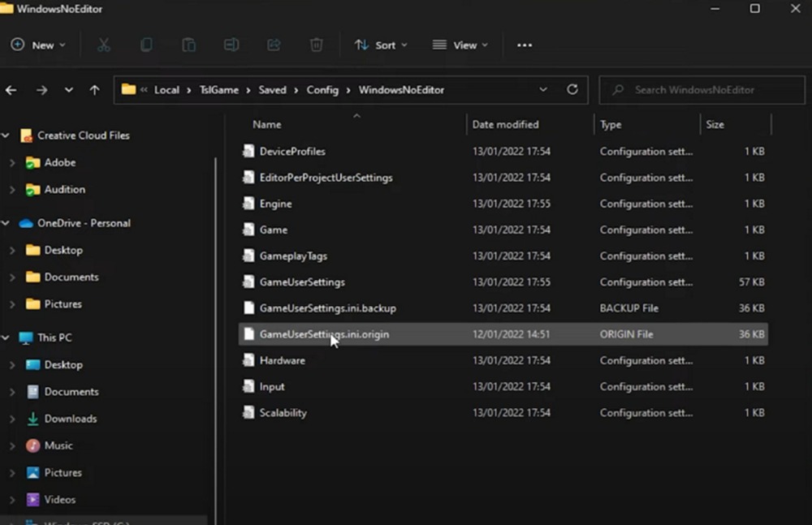Click WindowsNoEditor in the breadcrumb

coord(401,90)
